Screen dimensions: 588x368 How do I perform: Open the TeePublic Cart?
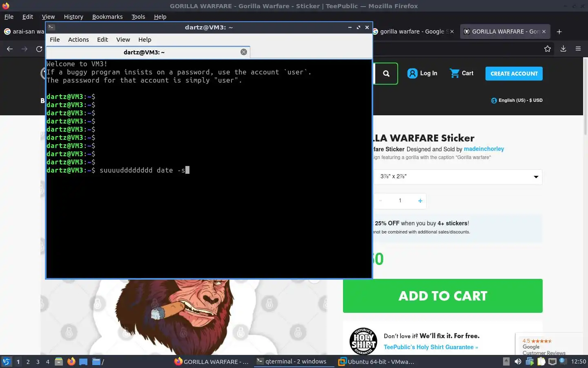click(461, 74)
